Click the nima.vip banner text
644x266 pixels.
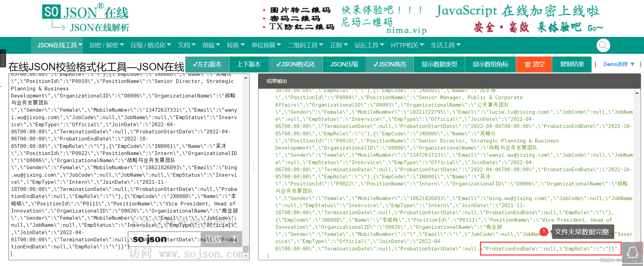pos(407,30)
